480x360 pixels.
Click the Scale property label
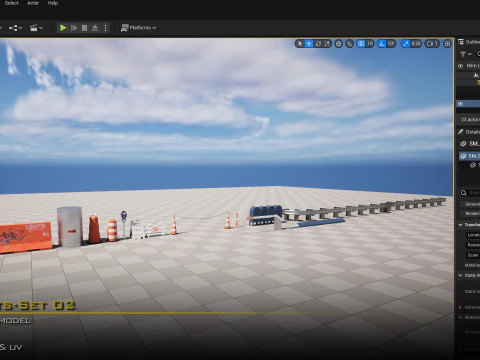473,255
